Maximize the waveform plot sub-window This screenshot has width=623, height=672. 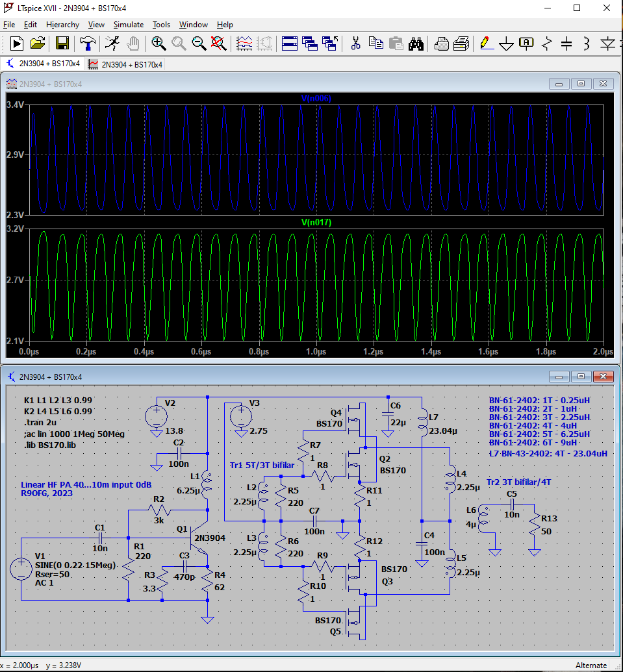[x=581, y=84]
